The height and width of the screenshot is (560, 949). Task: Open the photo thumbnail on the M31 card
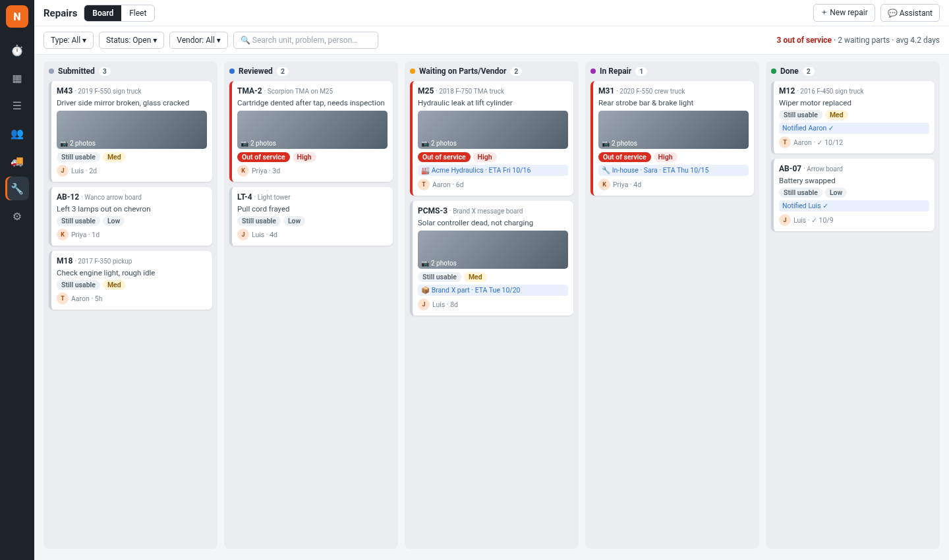click(x=674, y=130)
